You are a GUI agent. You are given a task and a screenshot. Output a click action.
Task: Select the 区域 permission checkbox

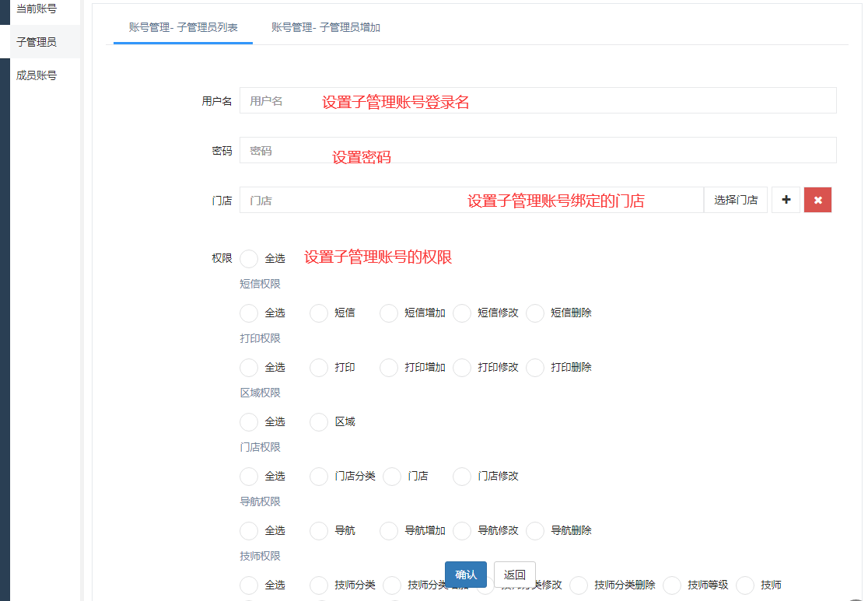click(319, 421)
